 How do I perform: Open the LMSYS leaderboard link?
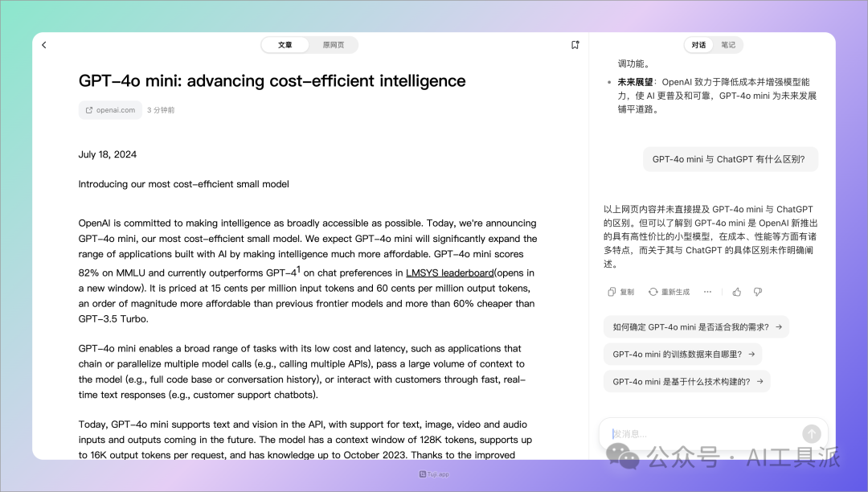(x=449, y=273)
